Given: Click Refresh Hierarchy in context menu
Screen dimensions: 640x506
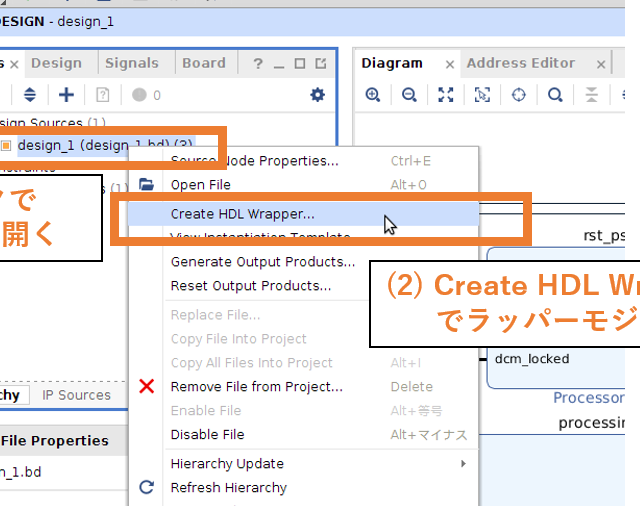Looking at the screenshot, I should (x=228, y=488).
